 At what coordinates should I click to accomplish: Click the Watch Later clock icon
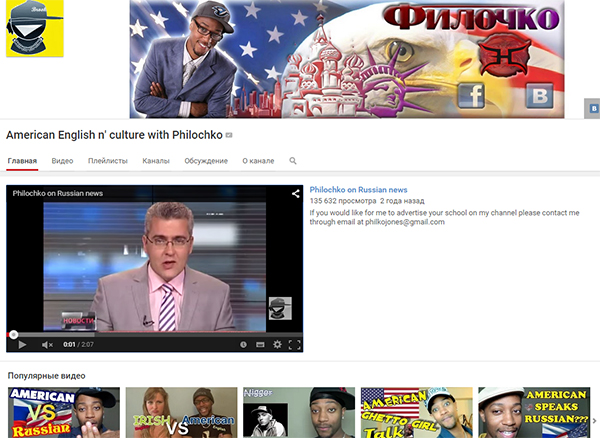point(243,345)
